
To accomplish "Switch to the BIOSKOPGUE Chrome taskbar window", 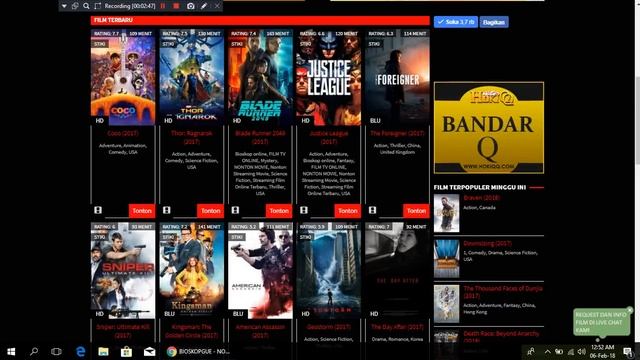I will (x=198, y=351).
